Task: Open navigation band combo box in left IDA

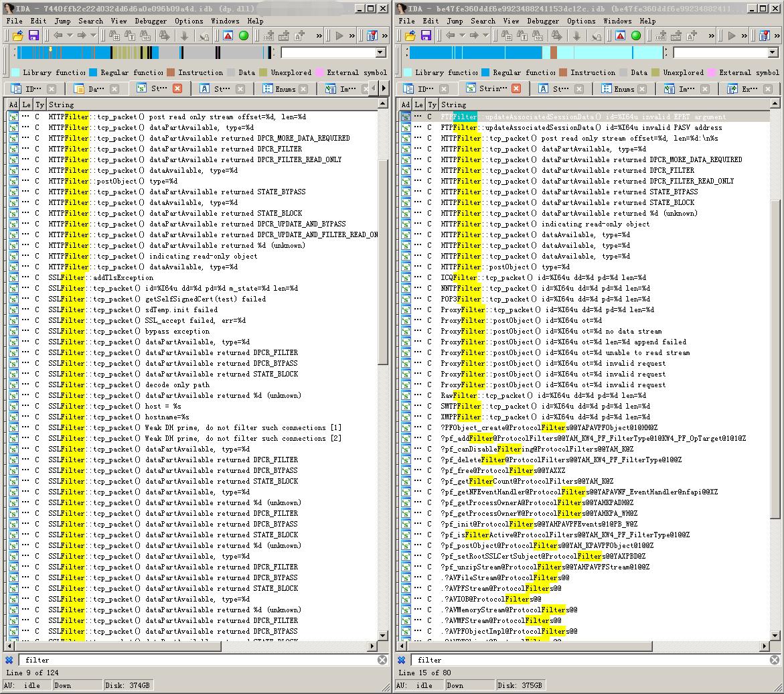Action: click(x=380, y=52)
